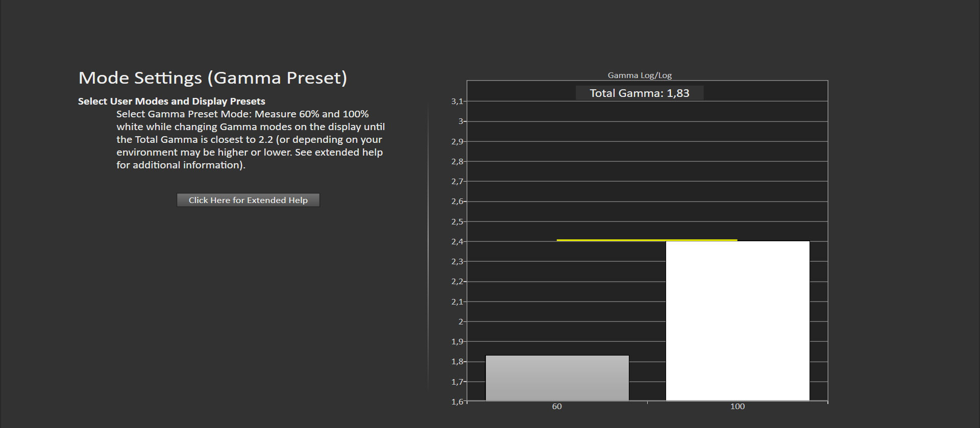Click the Total Gamma: 1,83 readout
This screenshot has width=980, height=428.
(x=640, y=93)
